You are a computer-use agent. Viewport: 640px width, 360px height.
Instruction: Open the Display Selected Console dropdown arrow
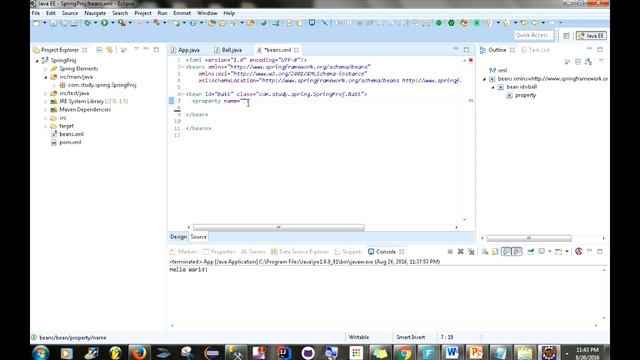(x=549, y=251)
